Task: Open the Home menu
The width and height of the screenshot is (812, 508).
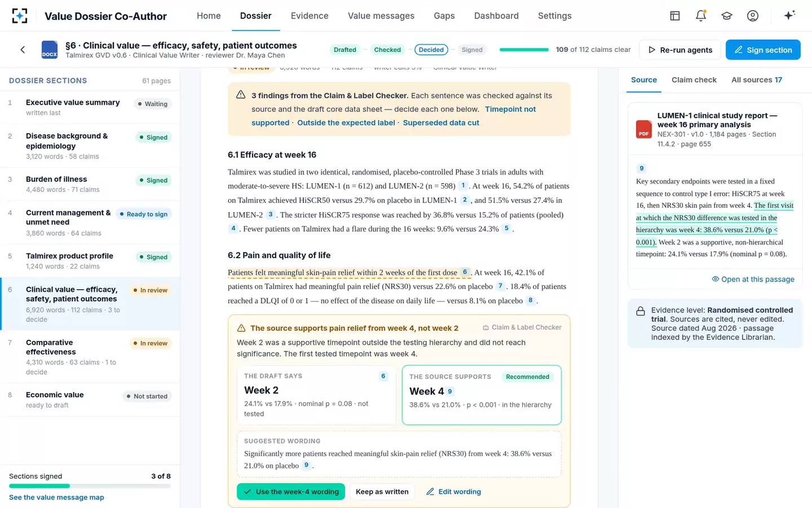Action: point(209,16)
